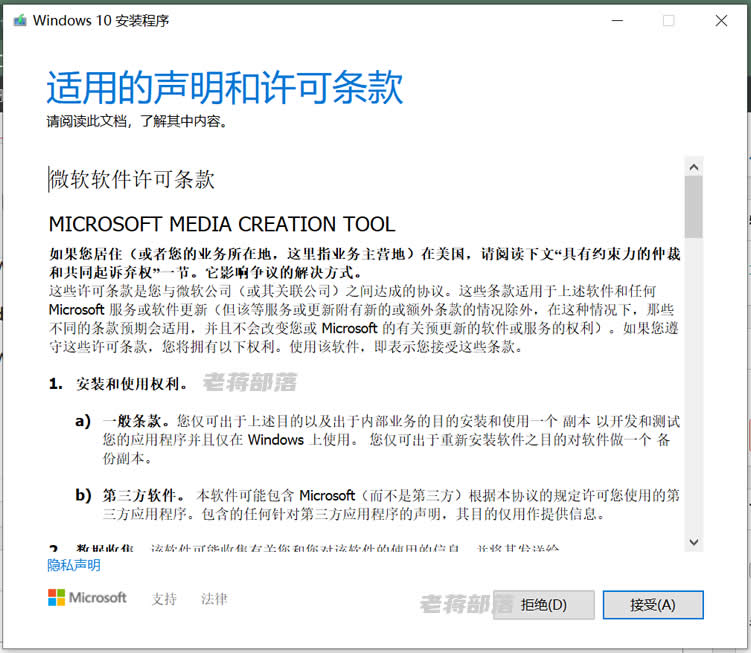
Task: Click the license scrollbar thumb
Action: coord(694,207)
